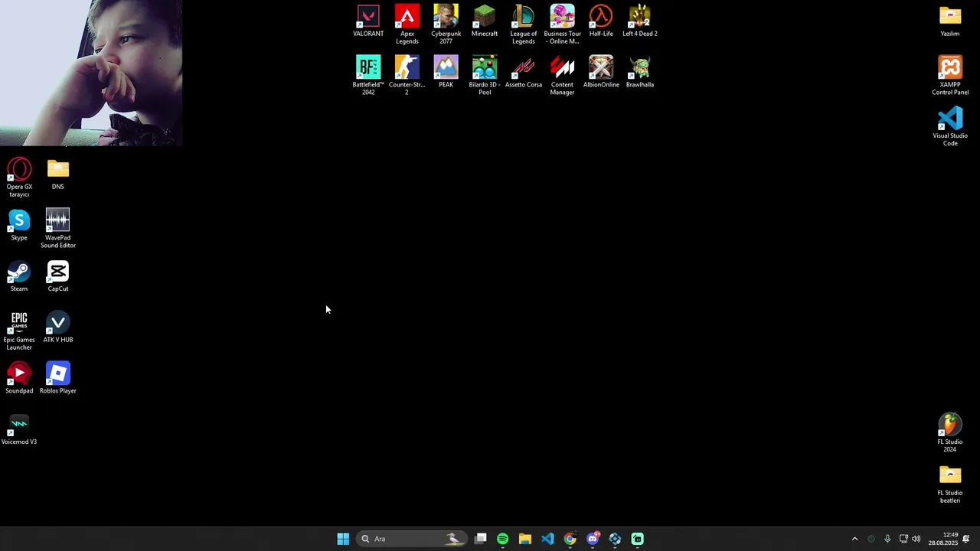The width and height of the screenshot is (980, 551).
Task: Click the blue diamond app in taskbar
Action: (615, 539)
